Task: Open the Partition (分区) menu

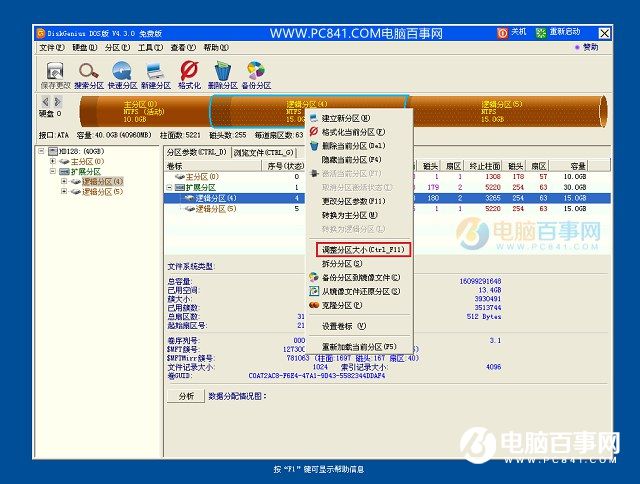Action: (x=117, y=48)
